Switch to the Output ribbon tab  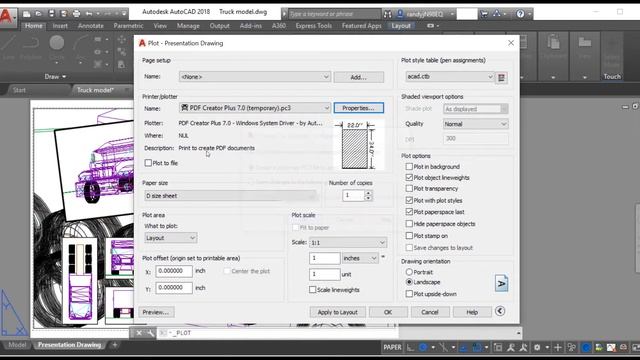(220, 26)
